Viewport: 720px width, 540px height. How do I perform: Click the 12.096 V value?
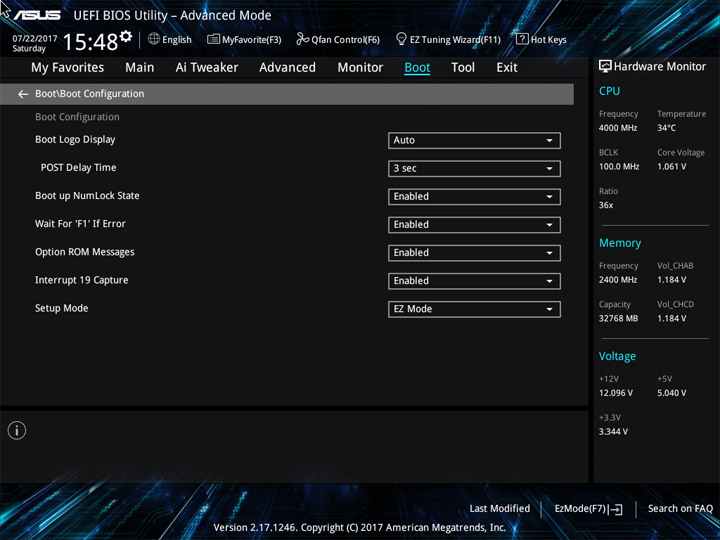616,393
